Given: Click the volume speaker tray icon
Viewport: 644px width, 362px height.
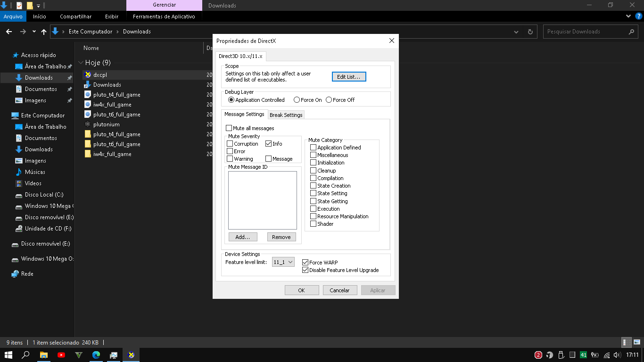Looking at the screenshot, I should coord(617,355).
